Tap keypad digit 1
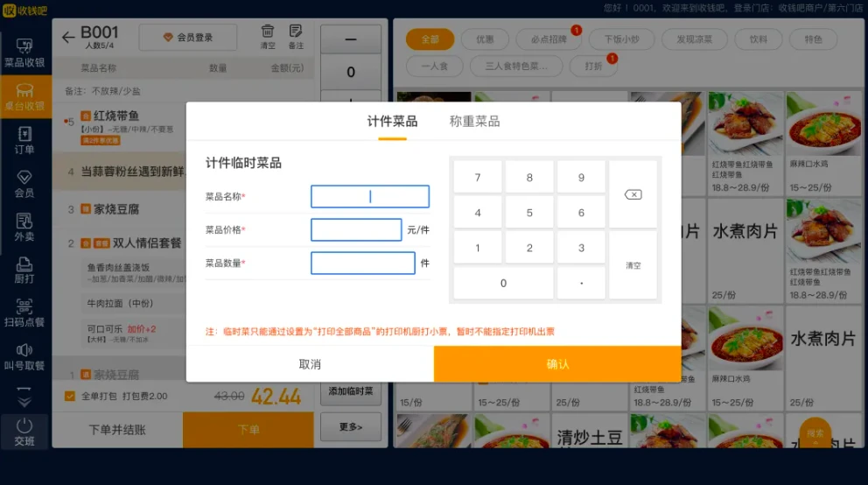This screenshot has width=868, height=485. point(477,248)
